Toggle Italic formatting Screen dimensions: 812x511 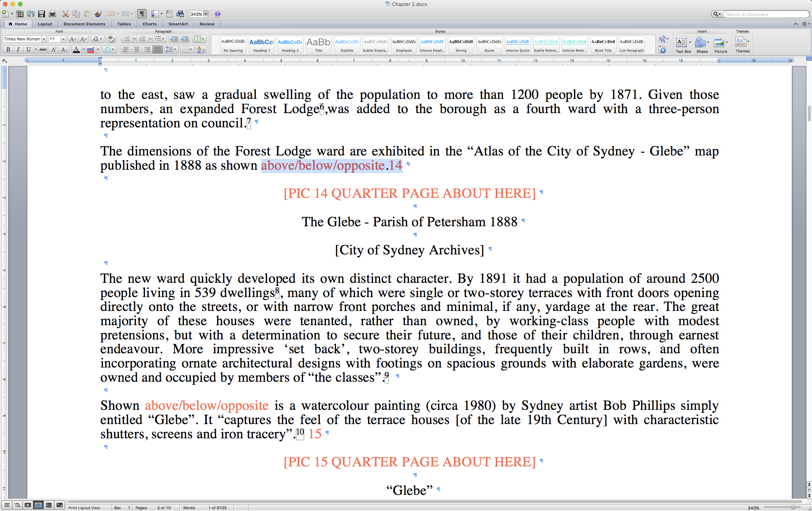click(18, 49)
